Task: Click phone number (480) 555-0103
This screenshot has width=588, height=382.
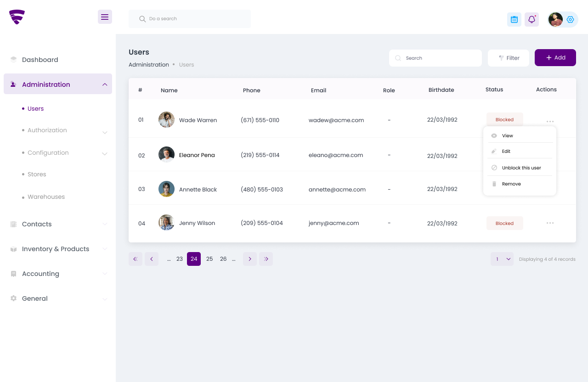Action: click(262, 189)
